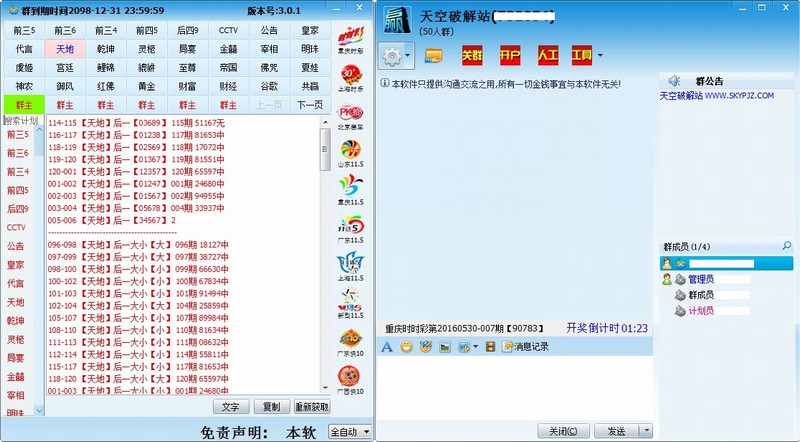This screenshot has height=442, width=800.
Task: Select the 天地 plan tab in grid
Action: click(64, 48)
